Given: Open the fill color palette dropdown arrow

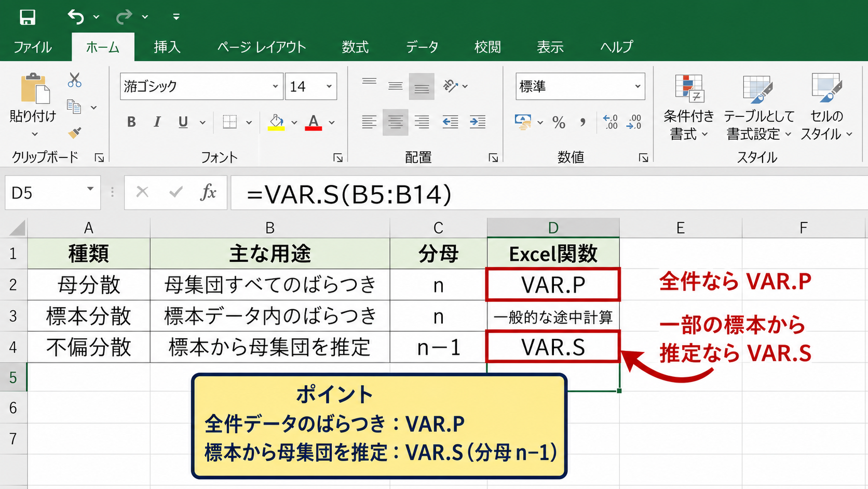Looking at the screenshot, I should pyautogui.click(x=294, y=123).
